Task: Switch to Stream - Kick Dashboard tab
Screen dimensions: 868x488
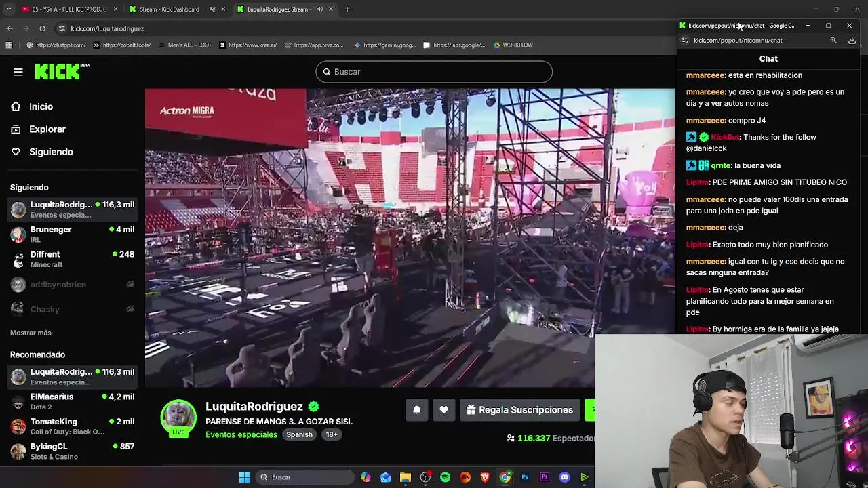Action: [x=169, y=9]
